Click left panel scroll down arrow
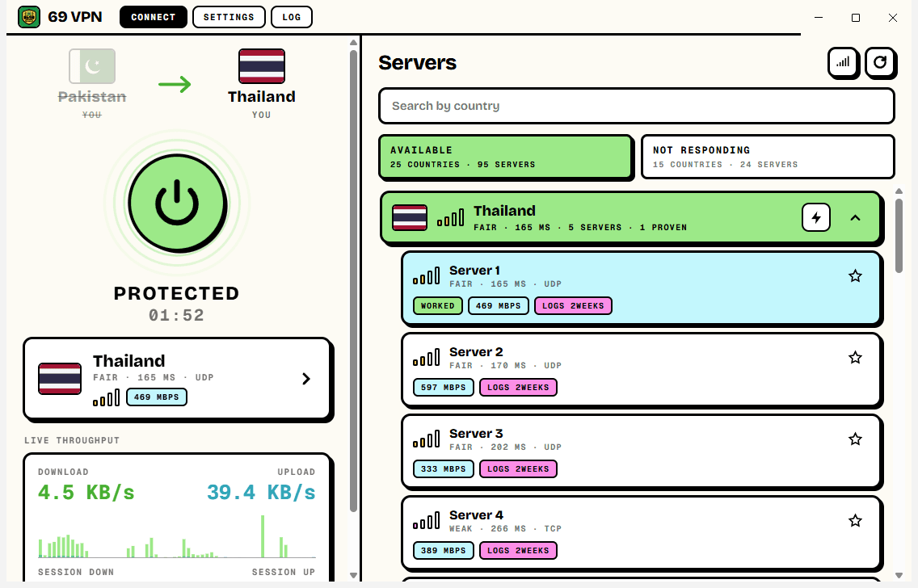The height and width of the screenshot is (588, 918). click(353, 575)
